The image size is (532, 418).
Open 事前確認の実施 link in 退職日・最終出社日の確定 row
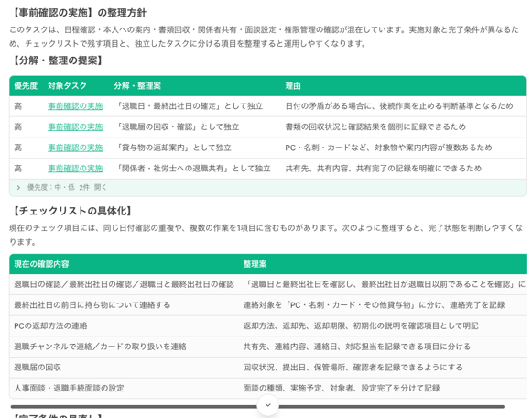pyautogui.click(x=75, y=106)
